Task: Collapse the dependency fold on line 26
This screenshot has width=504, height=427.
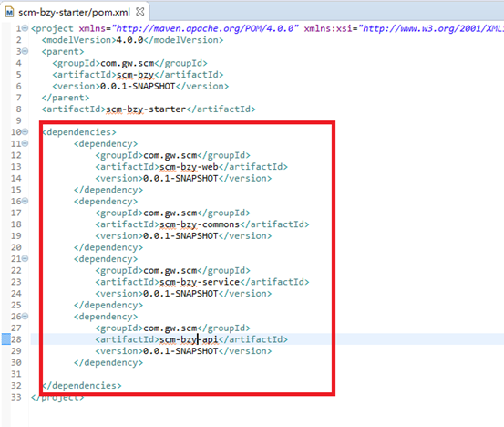Action: pyautogui.click(x=26, y=317)
